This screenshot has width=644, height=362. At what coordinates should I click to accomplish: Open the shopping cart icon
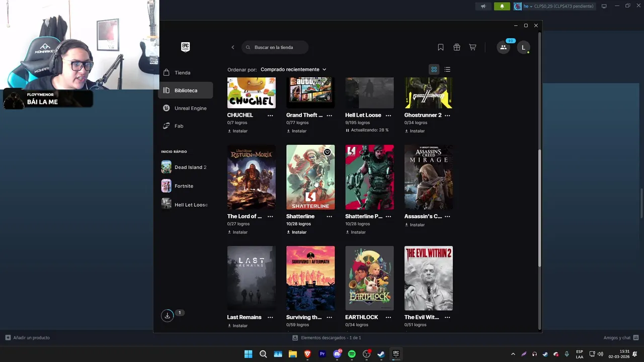pos(472,47)
